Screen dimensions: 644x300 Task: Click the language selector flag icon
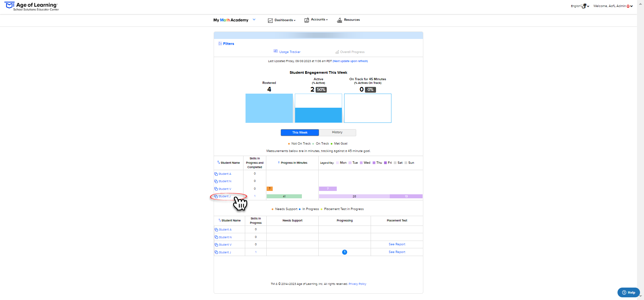pos(584,6)
